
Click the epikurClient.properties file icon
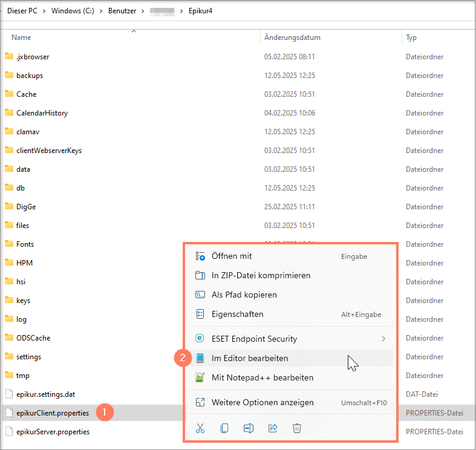pyautogui.click(x=10, y=413)
